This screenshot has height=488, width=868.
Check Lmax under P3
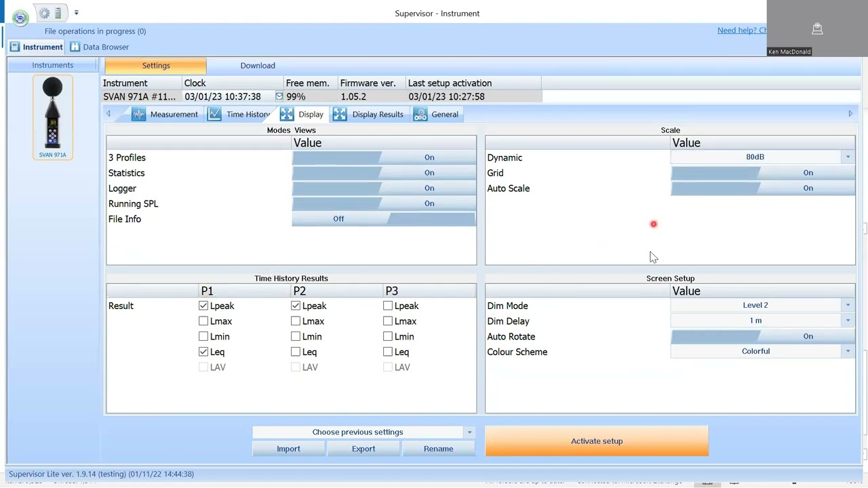click(388, 321)
